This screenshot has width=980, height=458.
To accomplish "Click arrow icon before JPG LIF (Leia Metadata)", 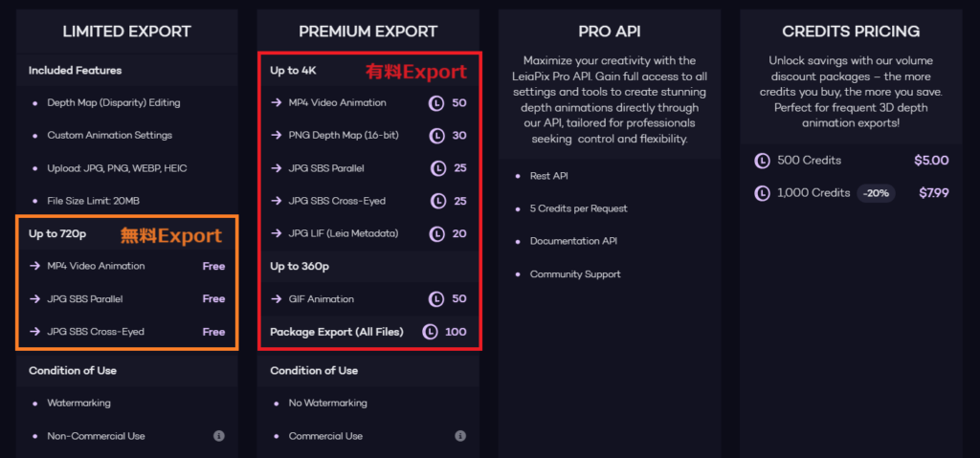I will [276, 233].
